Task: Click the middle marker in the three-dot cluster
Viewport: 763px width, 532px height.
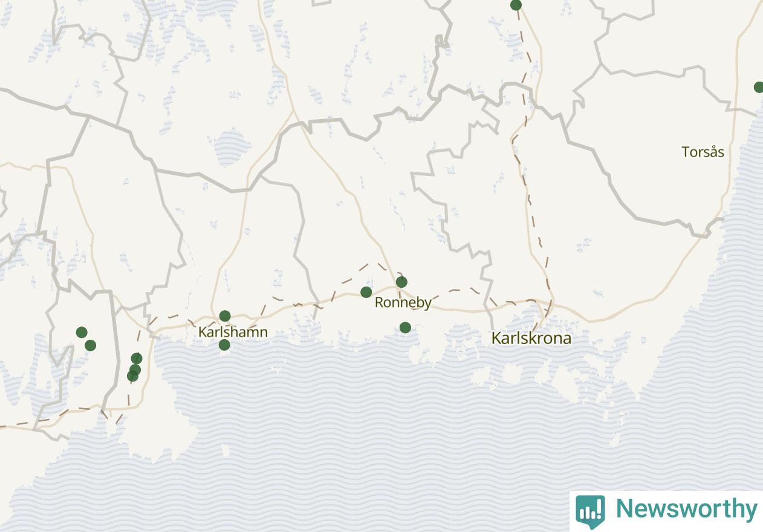Action: pyautogui.click(x=135, y=369)
